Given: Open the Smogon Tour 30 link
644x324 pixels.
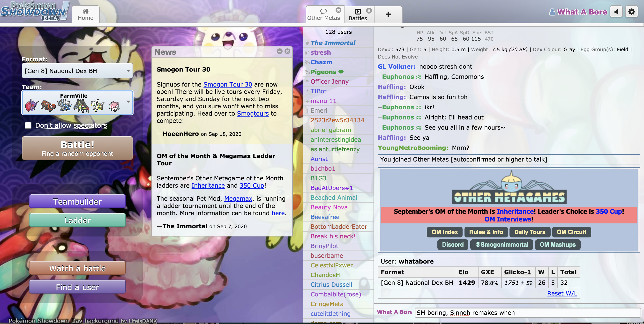Looking at the screenshot, I should [227, 84].
